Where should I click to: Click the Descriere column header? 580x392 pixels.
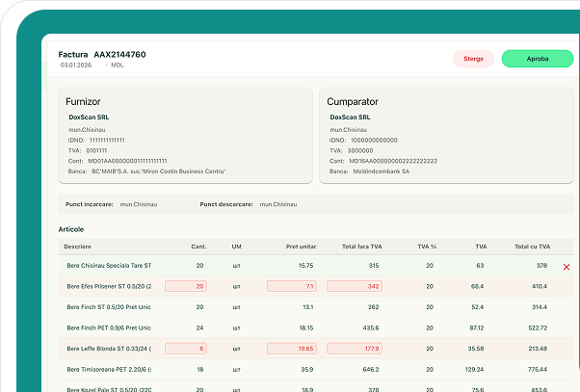pyautogui.click(x=77, y=247)
